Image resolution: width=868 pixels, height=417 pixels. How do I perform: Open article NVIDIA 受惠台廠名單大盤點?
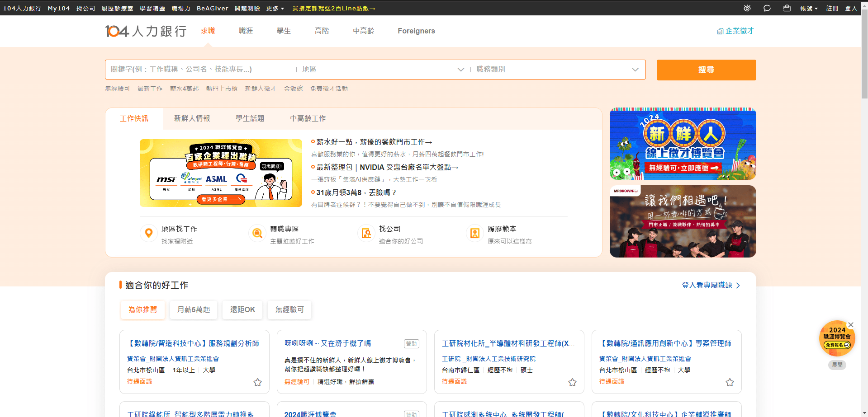388,167
